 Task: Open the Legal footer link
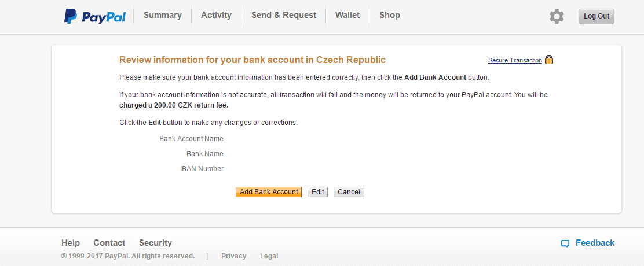coord(269,256)
